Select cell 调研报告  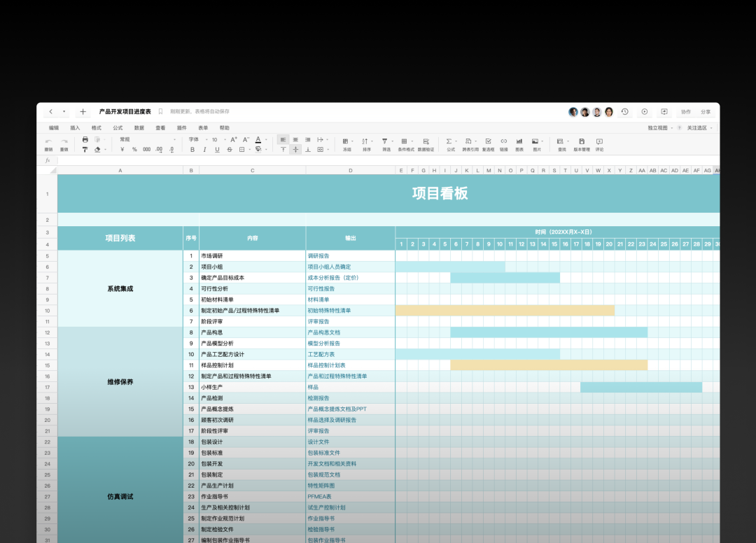[351, 256]
